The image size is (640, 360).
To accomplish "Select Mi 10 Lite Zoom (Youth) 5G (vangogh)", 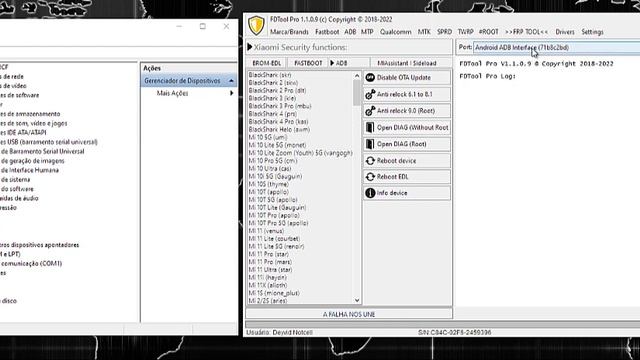I will [300, 153].
